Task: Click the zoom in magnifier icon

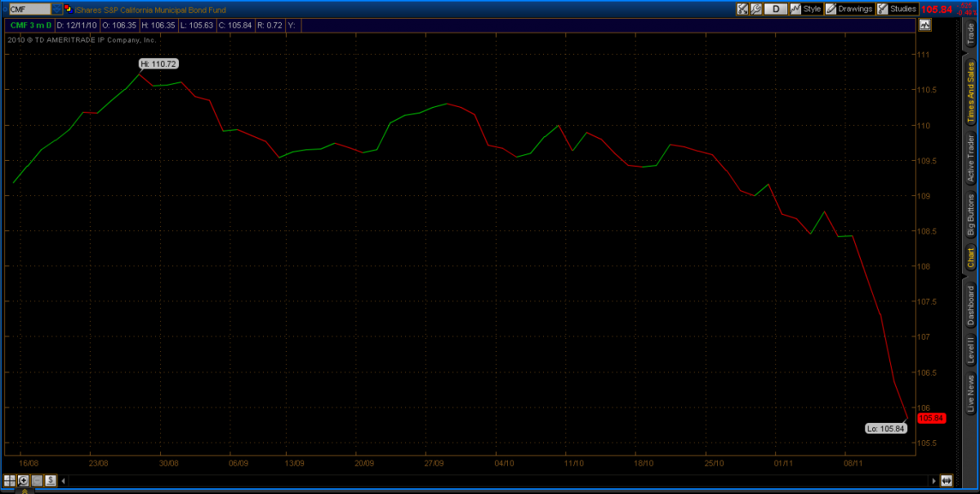Action: [x=23, y=479]
